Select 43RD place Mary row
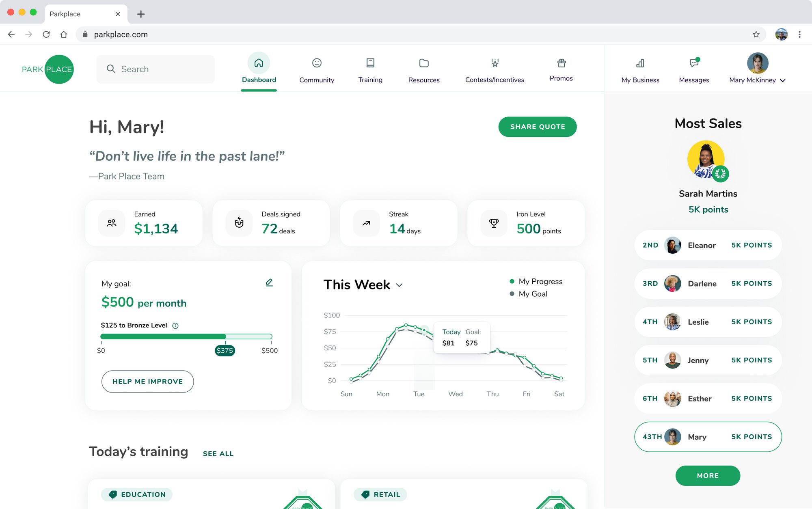Viewport: 812px width, 509px height. [708, 437]
